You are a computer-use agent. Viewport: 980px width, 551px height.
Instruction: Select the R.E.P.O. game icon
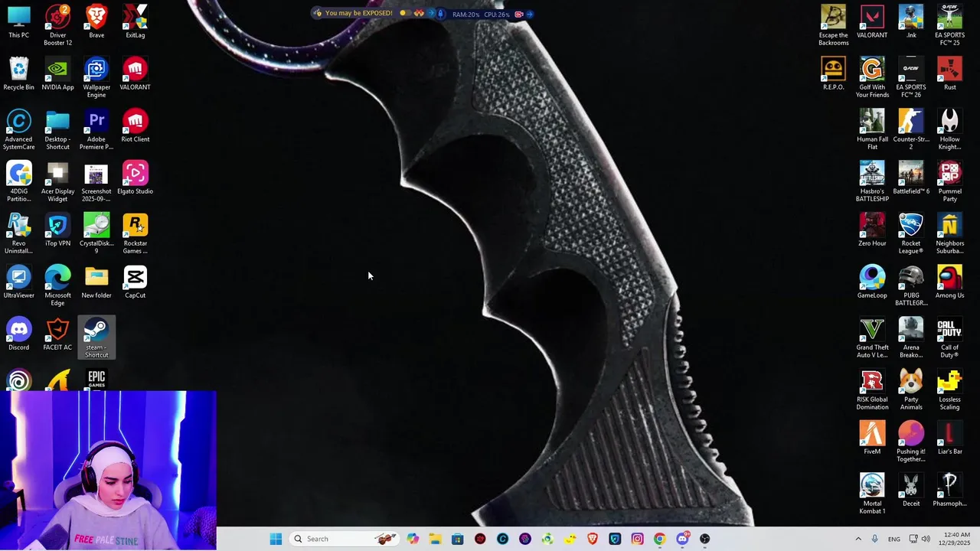click(x=833, y=73)
